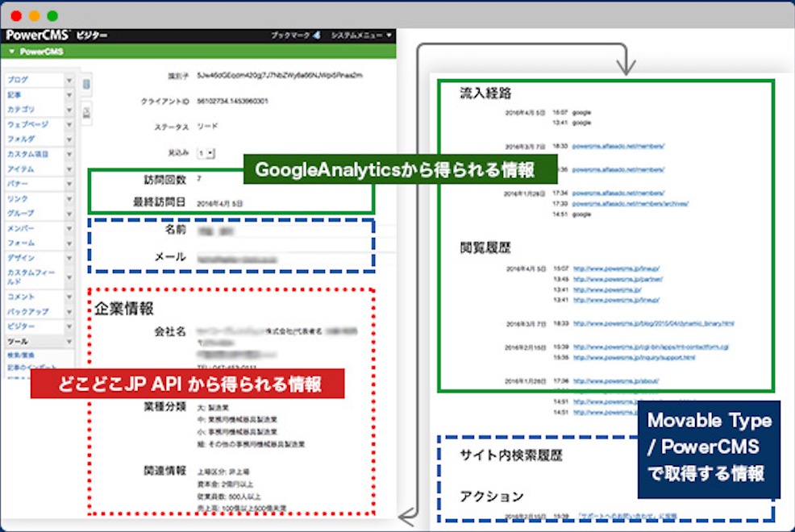
Task: Expand the ウェブページ sidebar arrow
Action: (x=69, y=125)
